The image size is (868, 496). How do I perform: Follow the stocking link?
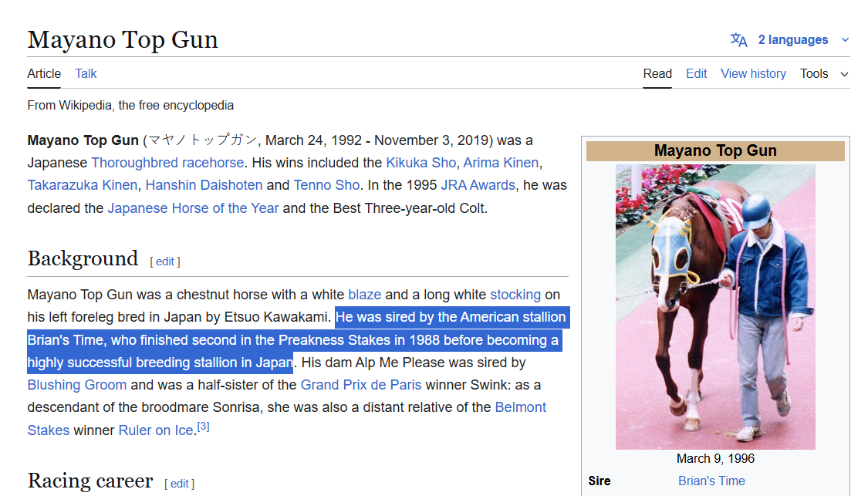tap(515, 295)
